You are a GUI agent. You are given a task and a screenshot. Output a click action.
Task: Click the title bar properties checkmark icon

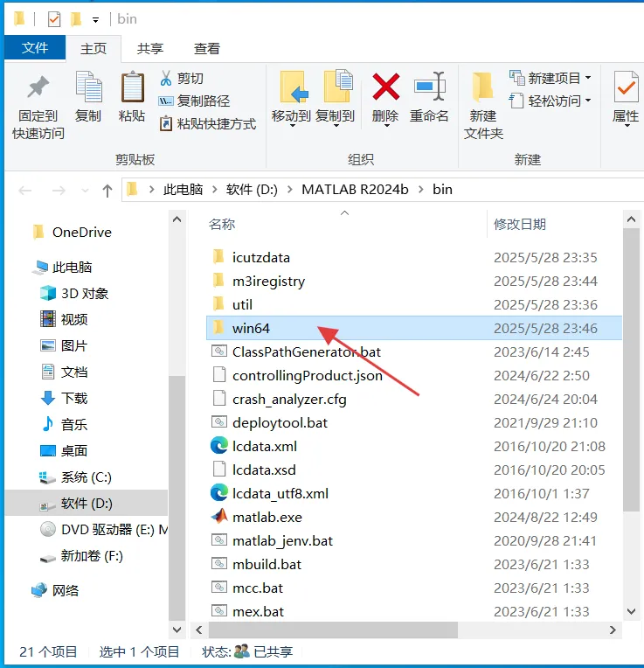[54, 19]
